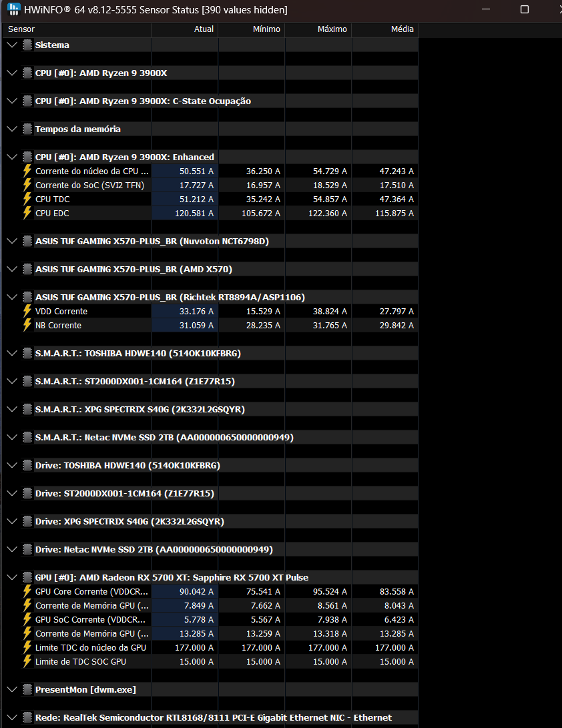Screen dimensions: 562x728
Task: Click the Média column header
Action: pos(385,29)
